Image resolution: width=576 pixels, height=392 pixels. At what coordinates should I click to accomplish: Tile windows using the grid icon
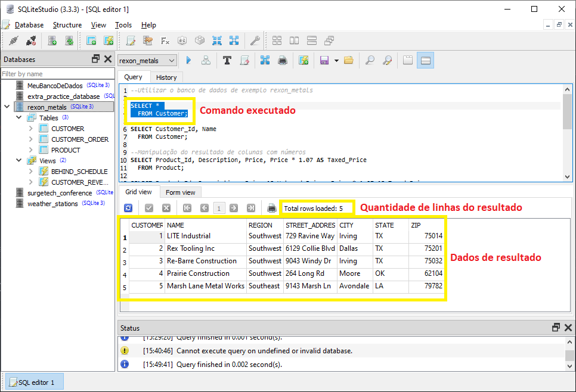pyautogui.click(x=277, y=41)
